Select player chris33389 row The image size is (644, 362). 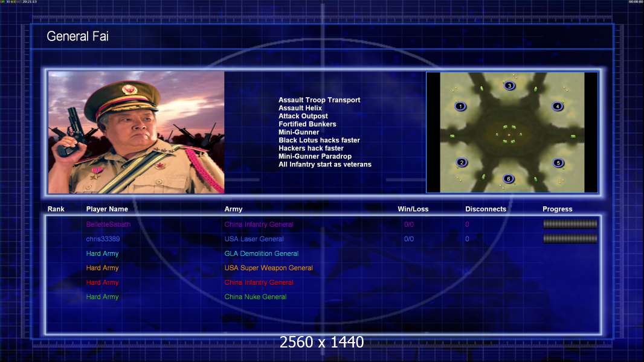point(321,239)
